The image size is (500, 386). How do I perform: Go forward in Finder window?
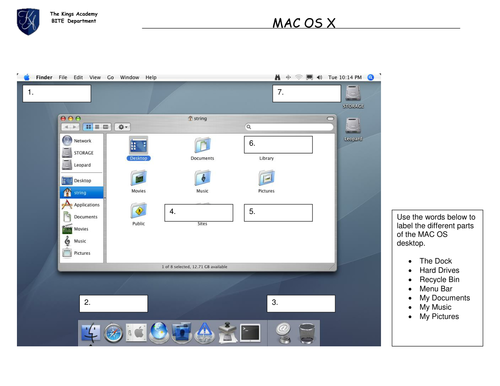point(75,127)
